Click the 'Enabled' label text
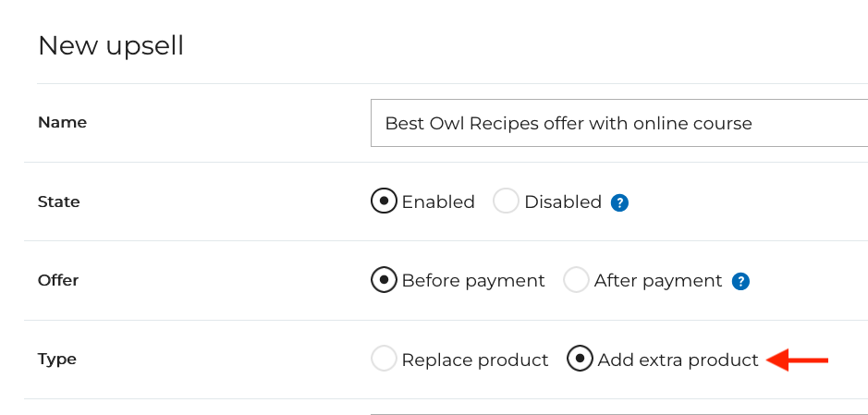Screen dimensions: 868x415 click(438, 201)
